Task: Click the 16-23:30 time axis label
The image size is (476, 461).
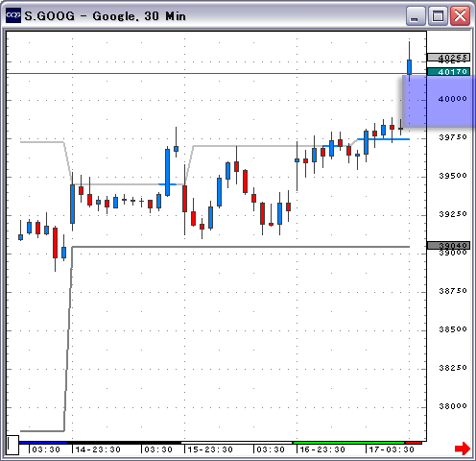Action: [322, 449]
